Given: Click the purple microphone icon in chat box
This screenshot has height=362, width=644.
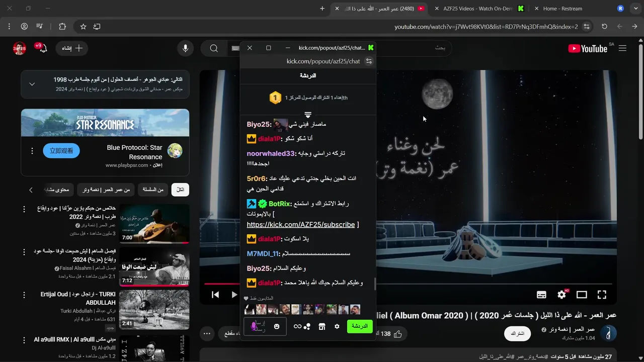Looking at the screenshot, I should [254, 326].
